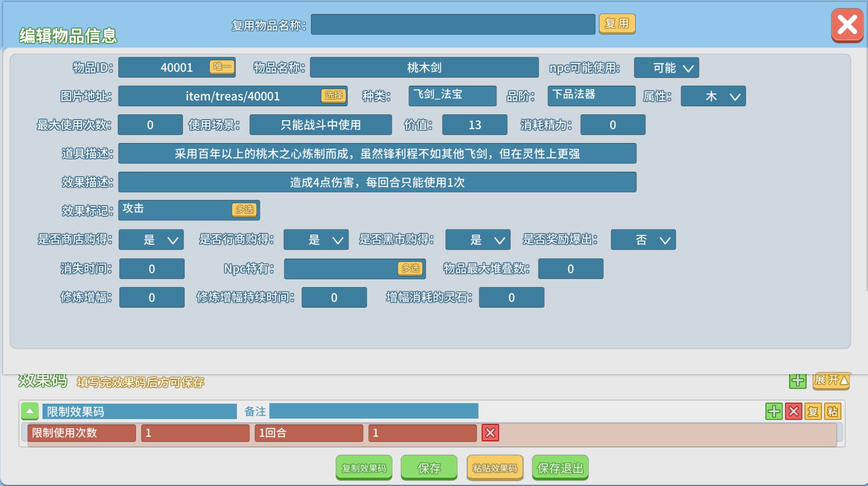Click 复用物品名称 input field

(x=453, y=24)
